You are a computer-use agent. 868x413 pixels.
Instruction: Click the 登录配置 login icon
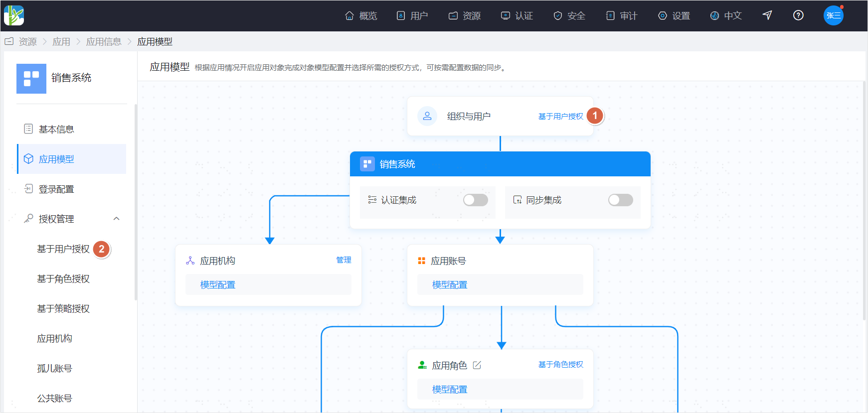(x=28, y=189)
